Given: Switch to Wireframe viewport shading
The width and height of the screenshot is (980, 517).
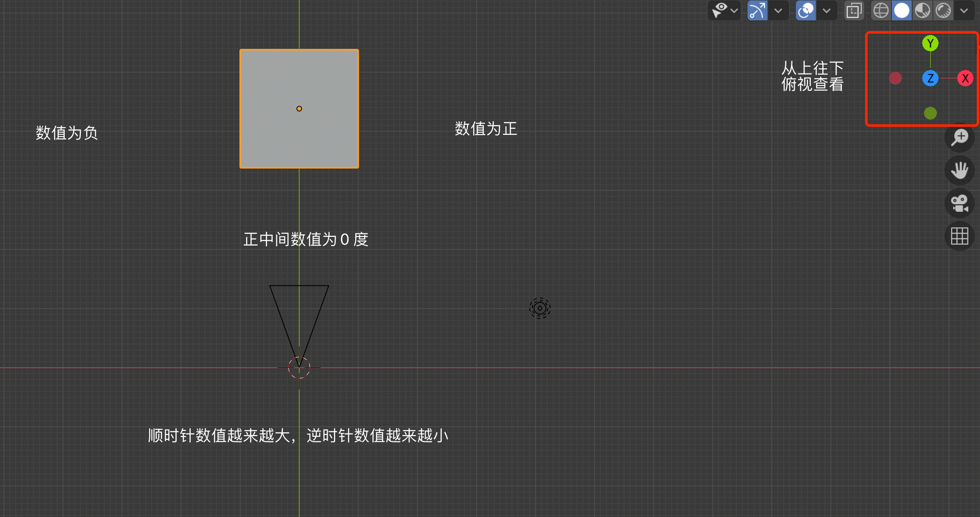Looking at the screenshot, I should (881, 10).
